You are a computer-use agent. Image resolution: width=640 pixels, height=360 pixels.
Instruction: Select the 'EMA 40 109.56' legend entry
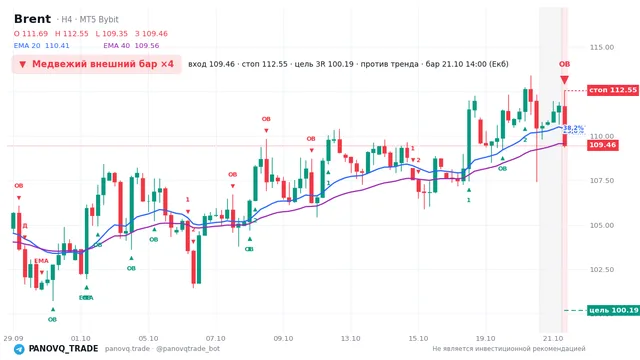coord(131,46)
